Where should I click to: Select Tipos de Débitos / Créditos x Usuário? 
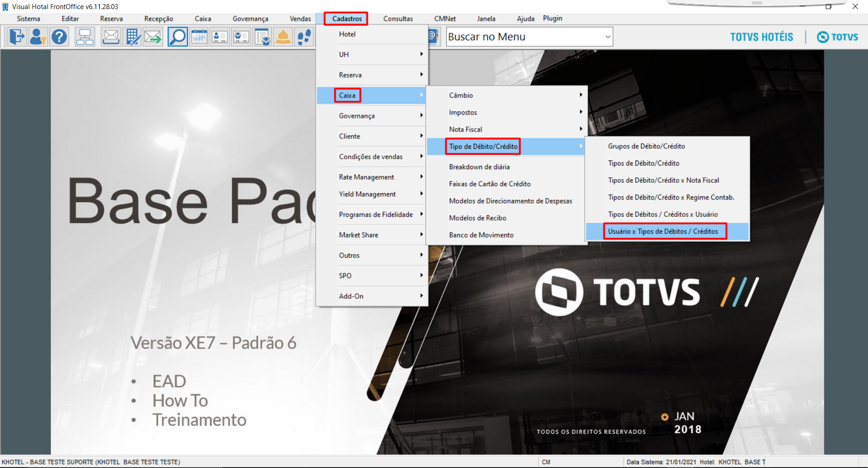point(667,214)
